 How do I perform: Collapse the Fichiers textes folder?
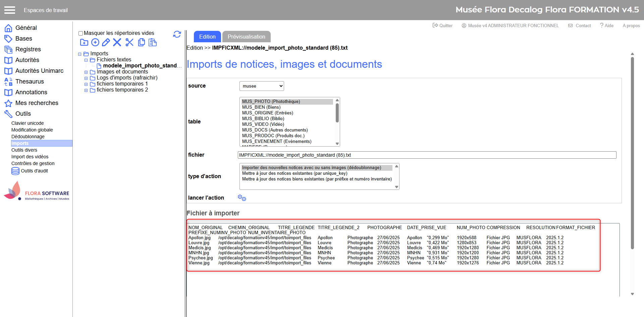(x=86, y=60)
